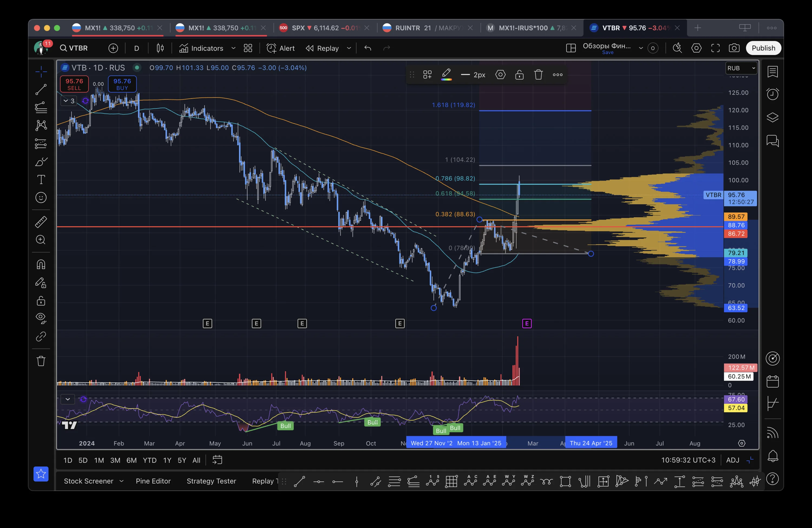This screenshot has height=528, width=812.
Task: Select the zoom in tool
Action: click(x=41, y=240)
